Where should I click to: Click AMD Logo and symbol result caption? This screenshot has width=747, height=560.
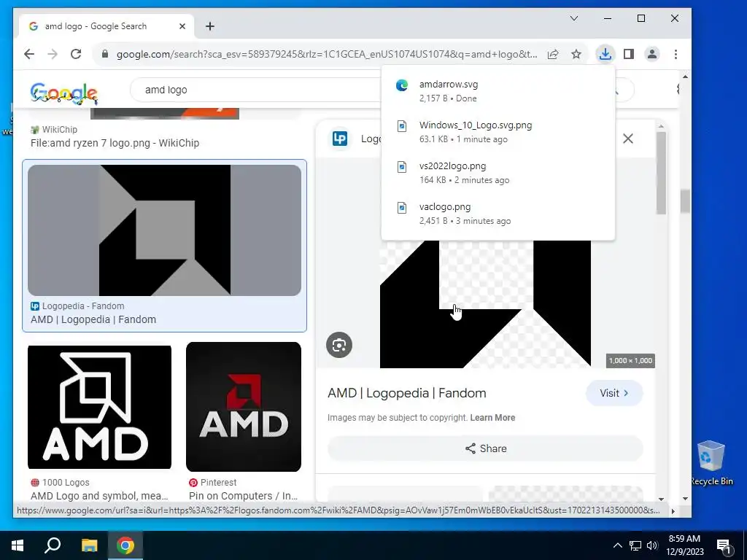(99, 496)
